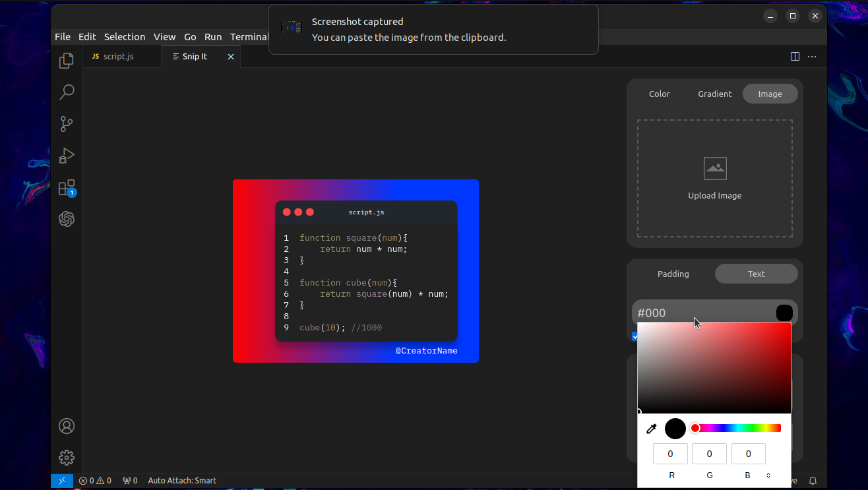This screenshot has width=868, height=490.
Task: Open the Edit menu
Action: coord(87,37)
